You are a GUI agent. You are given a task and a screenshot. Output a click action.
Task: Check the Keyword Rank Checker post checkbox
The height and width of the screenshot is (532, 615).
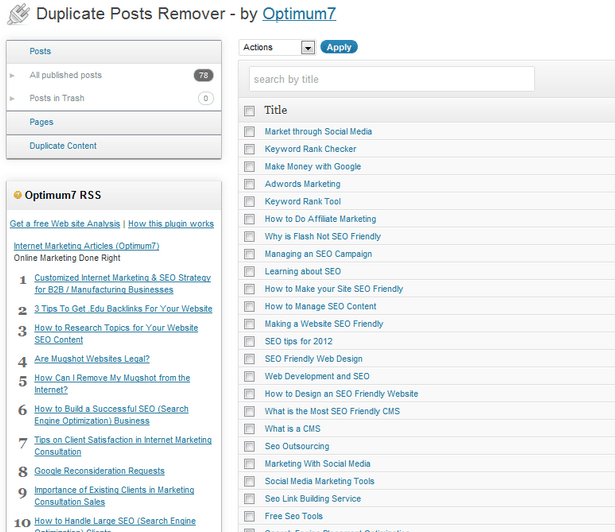coord(249,149)
